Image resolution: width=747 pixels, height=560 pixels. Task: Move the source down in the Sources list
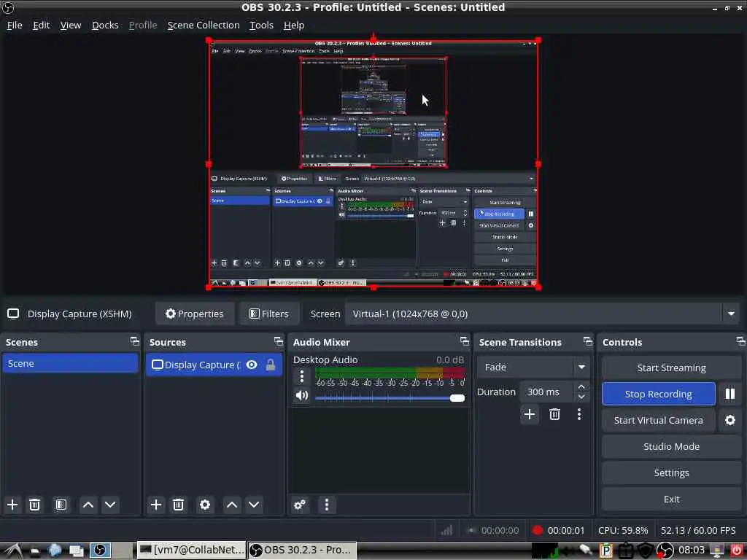254,505
